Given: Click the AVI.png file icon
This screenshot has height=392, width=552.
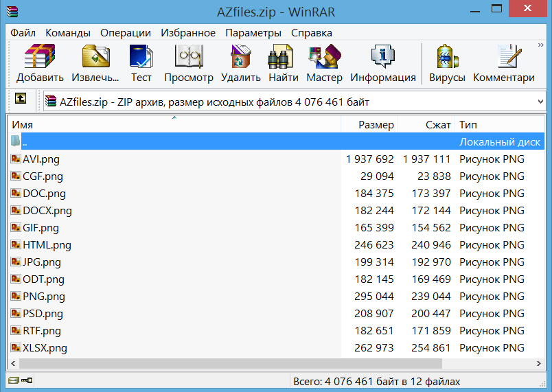Looking at the screenshot, I should 16,159.
